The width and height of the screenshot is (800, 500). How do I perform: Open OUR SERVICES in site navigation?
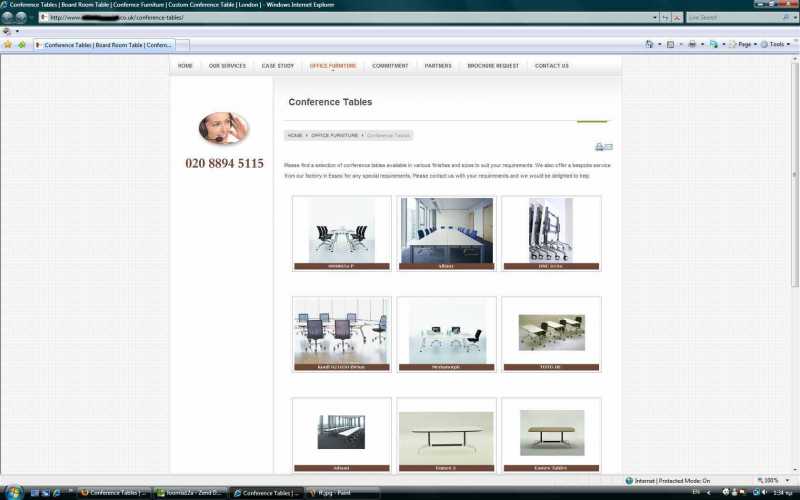[227, 66]
